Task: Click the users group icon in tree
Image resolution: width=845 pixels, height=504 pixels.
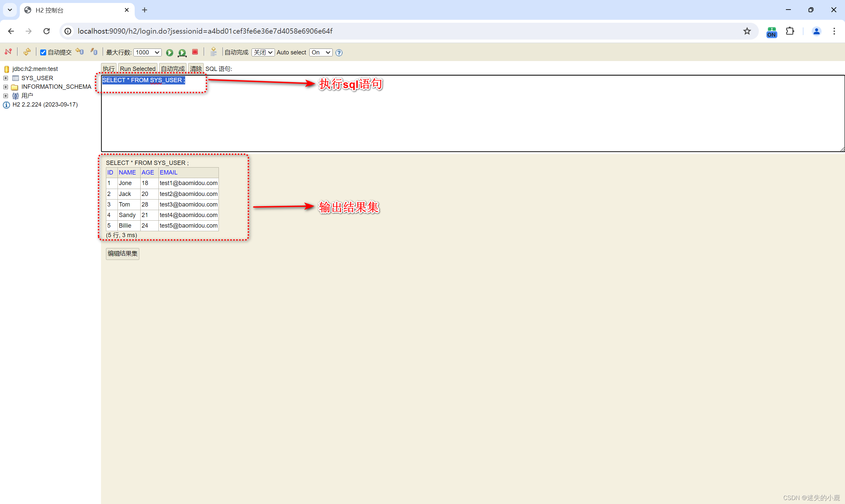Action: pos(15,96)
